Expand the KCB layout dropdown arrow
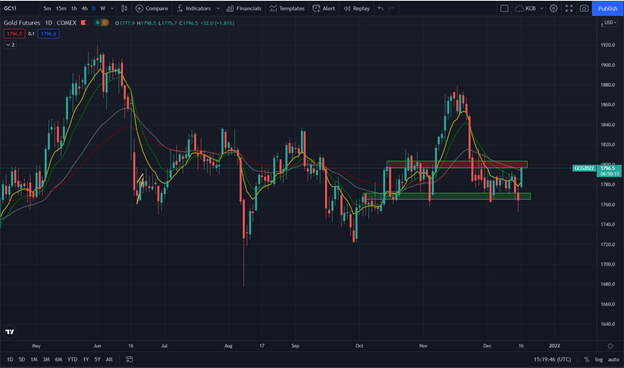The width and height of the screenshot is (624, 368). click(x=541, y=8)
